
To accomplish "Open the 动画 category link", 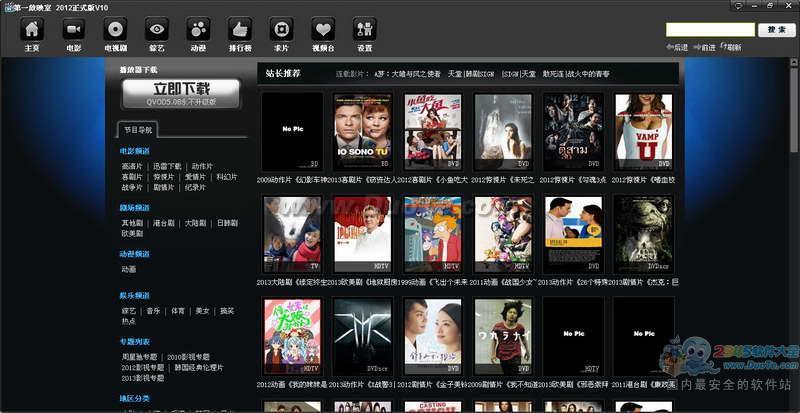I will click(x=129, y=269).
